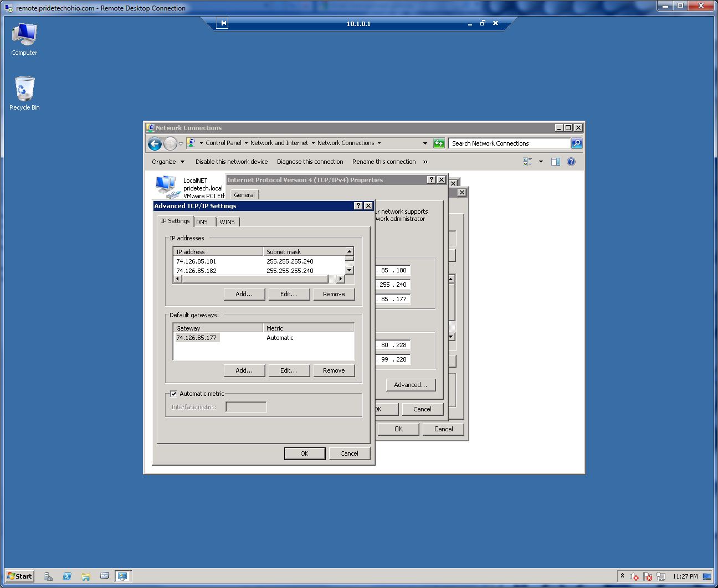Image resolution: width=718 pixels, height=588 pixels.
Task: Select IP address 74.126.85.182 row
Action: tap(259, 271)
